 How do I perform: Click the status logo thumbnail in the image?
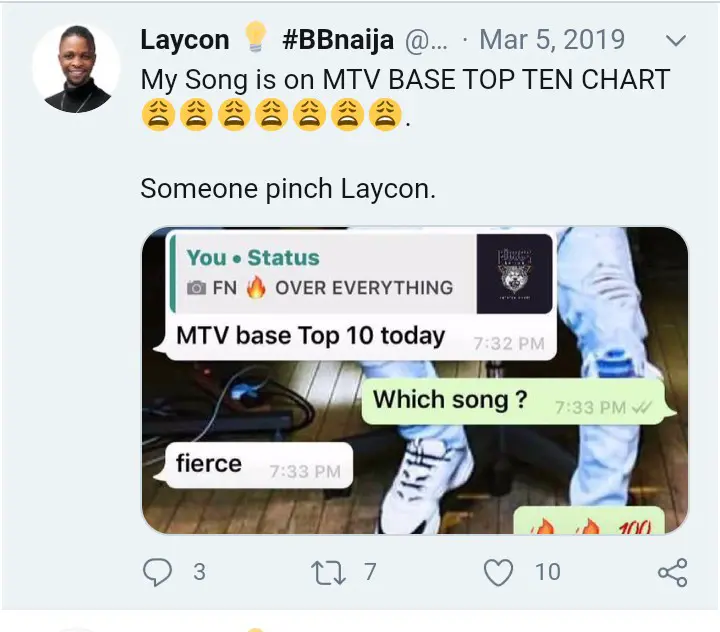(x=514, y=274)
